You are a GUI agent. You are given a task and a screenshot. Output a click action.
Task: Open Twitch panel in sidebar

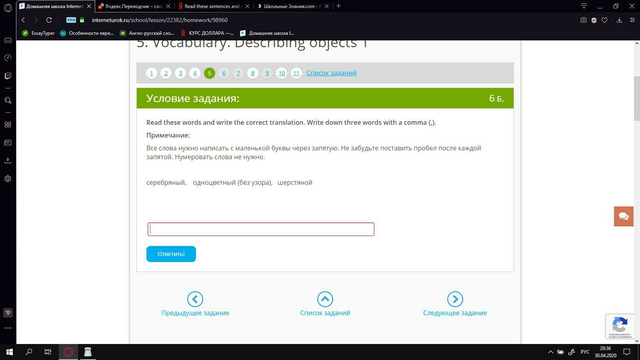tap(8, 76)
